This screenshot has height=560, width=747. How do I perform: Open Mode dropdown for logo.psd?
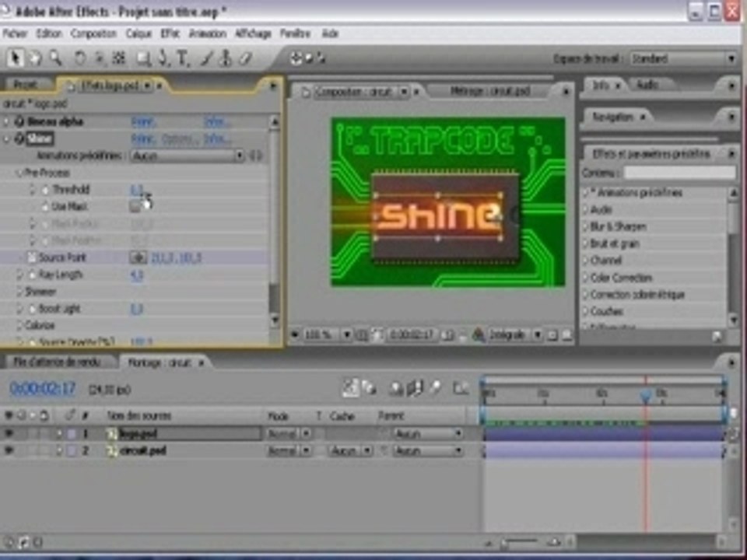[289, 434]
